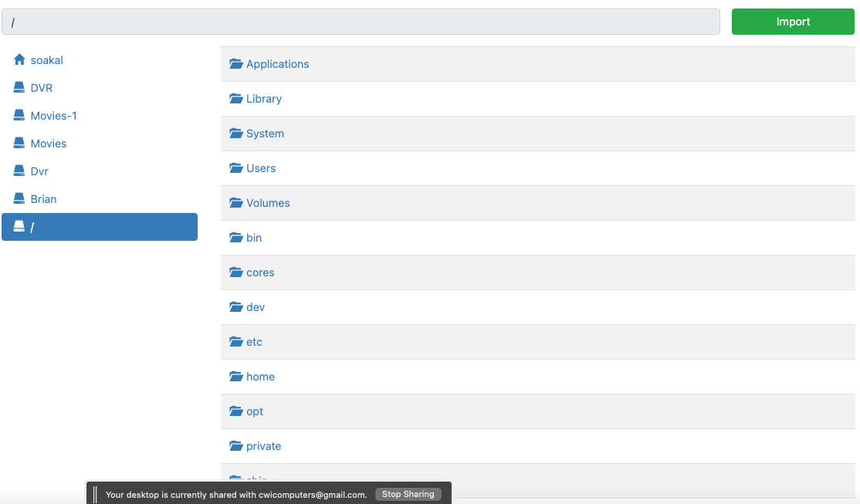Open the System folder
Image resolution: width=860 pixels, height=504 pixels.
tap(265, 134)
